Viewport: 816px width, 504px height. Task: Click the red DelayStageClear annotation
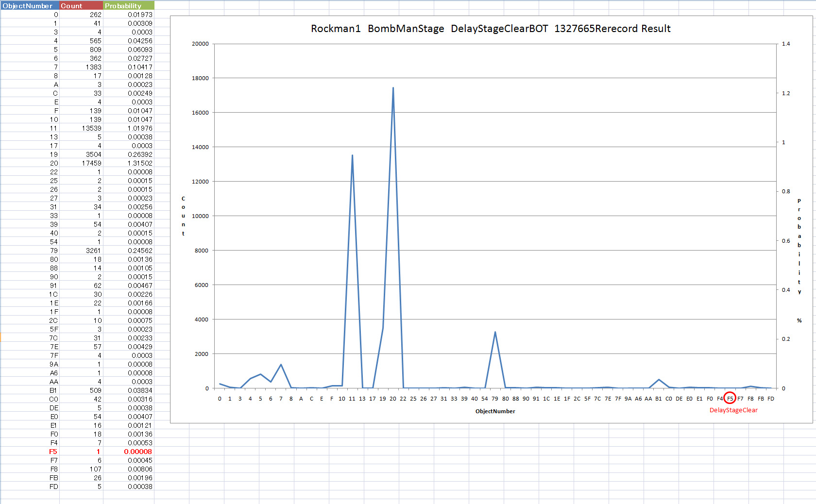(733, 410)
